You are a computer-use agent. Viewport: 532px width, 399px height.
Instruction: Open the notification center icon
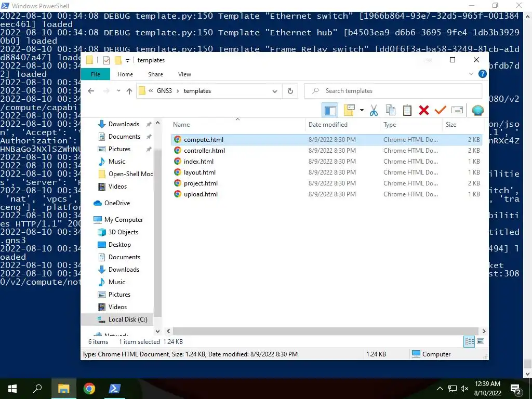click(x=516, y=389)
